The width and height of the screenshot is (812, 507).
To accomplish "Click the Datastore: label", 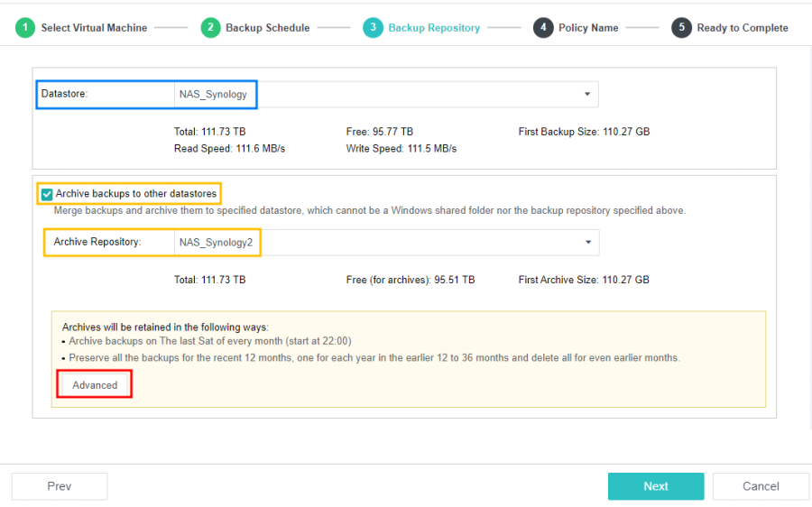I will tap(64, 94).
